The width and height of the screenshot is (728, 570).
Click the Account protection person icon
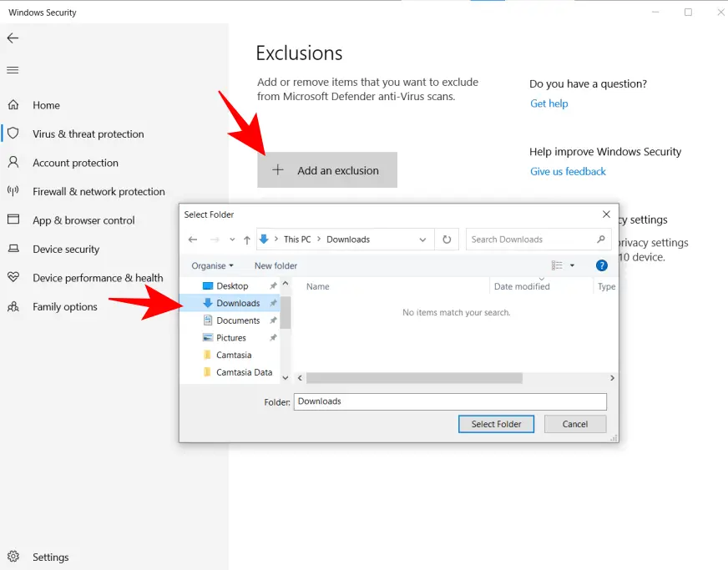(13, 163)
